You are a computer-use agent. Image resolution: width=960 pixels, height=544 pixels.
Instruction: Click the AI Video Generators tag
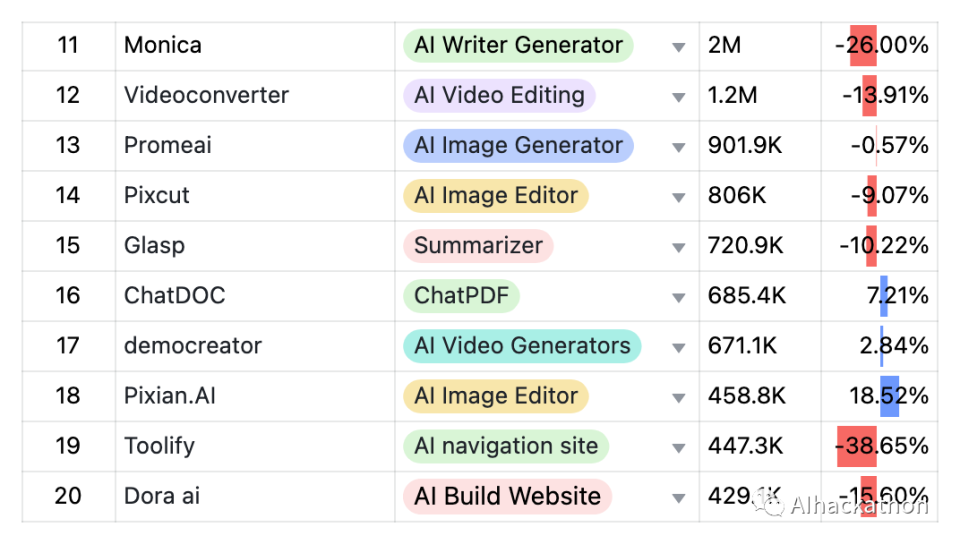[x=522, y=346]
